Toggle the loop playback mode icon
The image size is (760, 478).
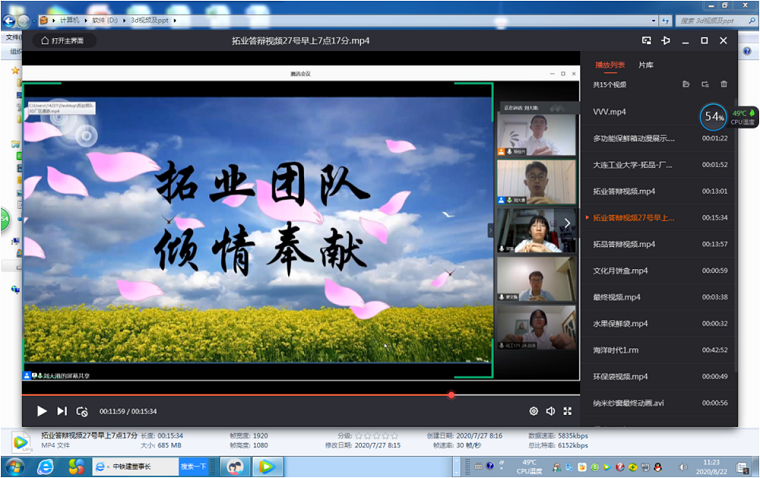(x=82, y=411)
